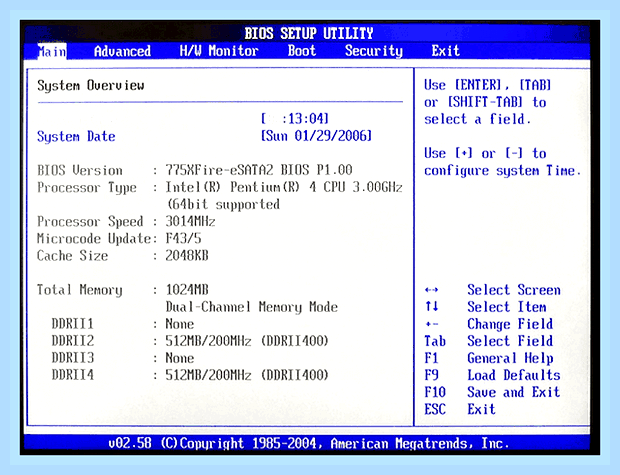The image size is (620, 475).
Task: Click the F9 Load Defaults entry
Action: pos(492,375)
